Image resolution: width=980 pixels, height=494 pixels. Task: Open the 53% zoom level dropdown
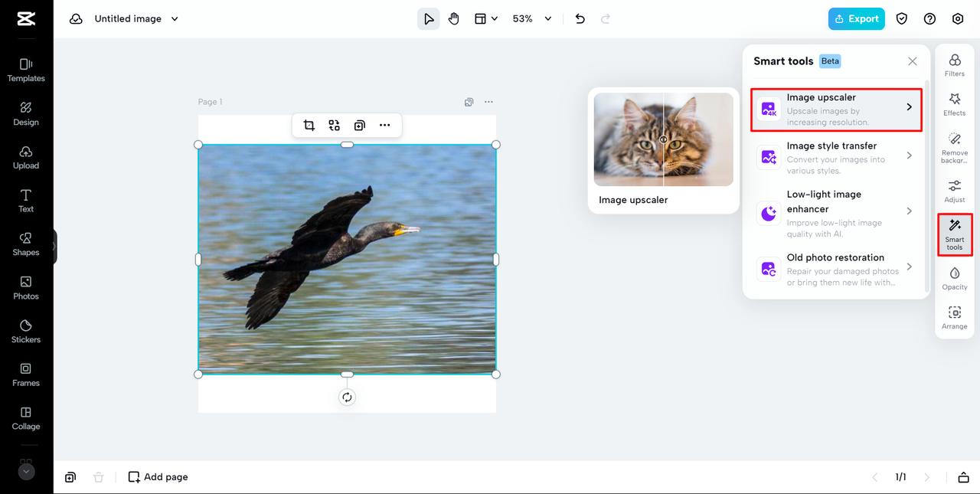pos(532,18)
